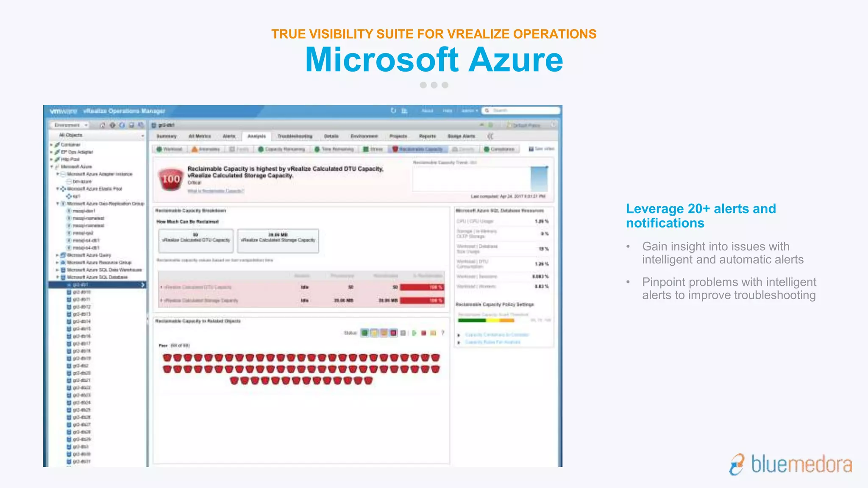Screen dimensions: 868x488
Task: Click the Reclaimable Capacity Trend chart
Action: coord(481,178)
